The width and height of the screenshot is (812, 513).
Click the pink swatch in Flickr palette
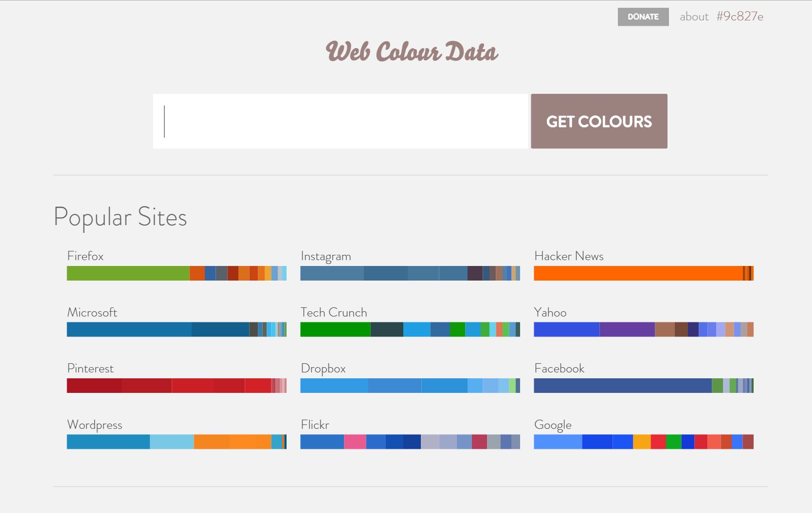[x=355, y=442]
